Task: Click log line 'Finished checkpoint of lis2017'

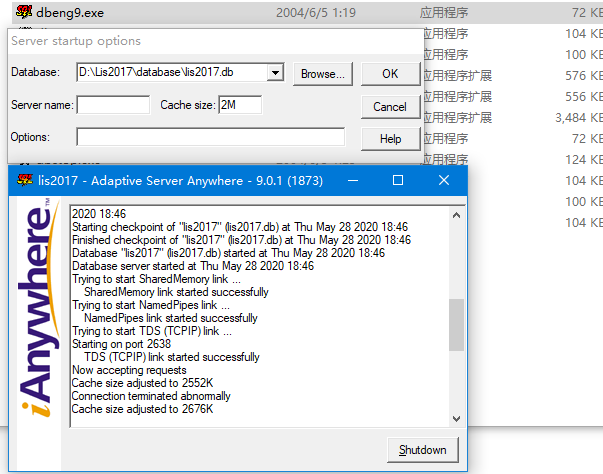Action: 242,240
